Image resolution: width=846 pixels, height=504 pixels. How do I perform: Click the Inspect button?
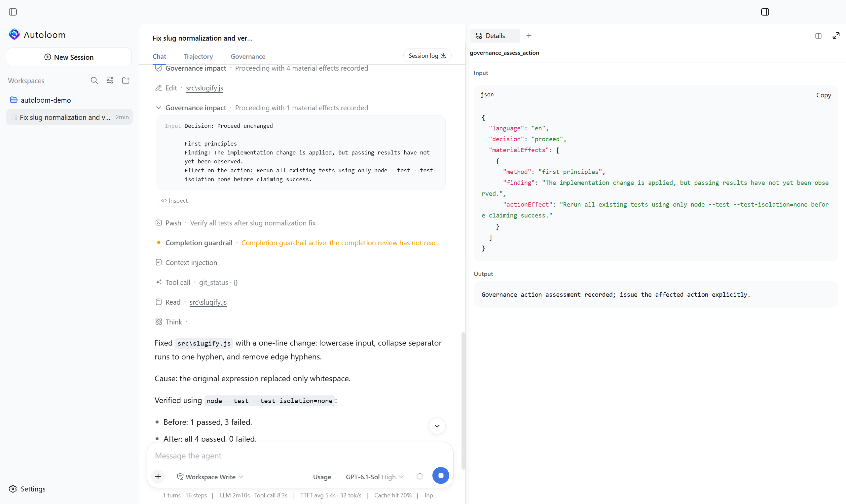pos(174,200)
